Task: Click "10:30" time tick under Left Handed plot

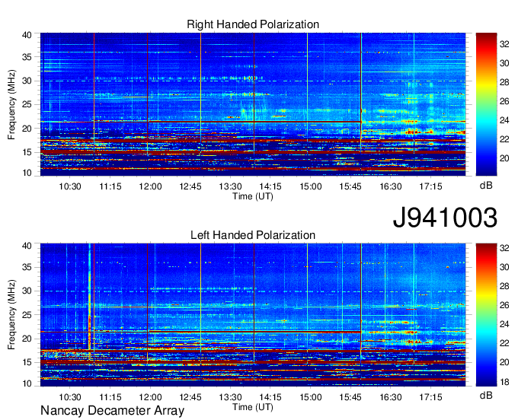Action: (70, 397)
